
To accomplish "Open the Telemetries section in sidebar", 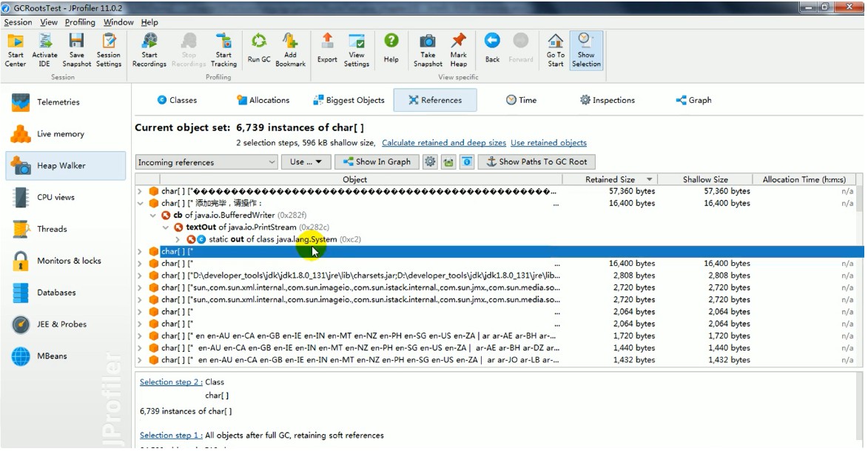I will pyautogui.click(x=66, y=102).
